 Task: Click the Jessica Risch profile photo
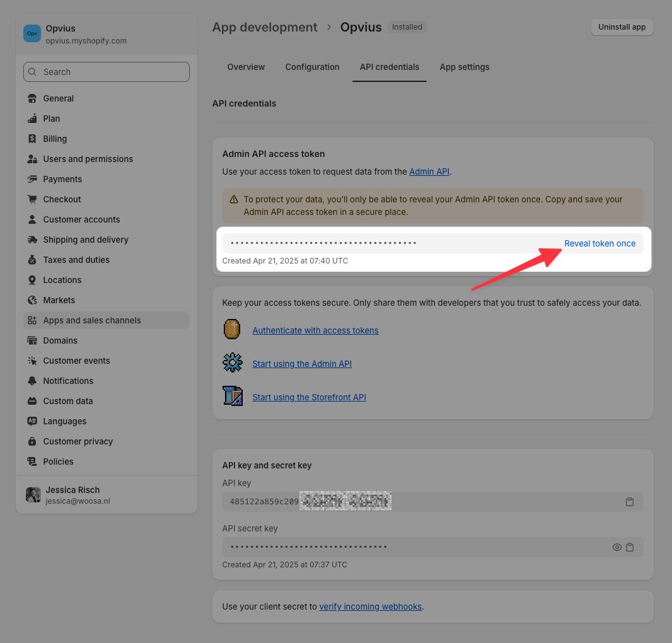33,495
